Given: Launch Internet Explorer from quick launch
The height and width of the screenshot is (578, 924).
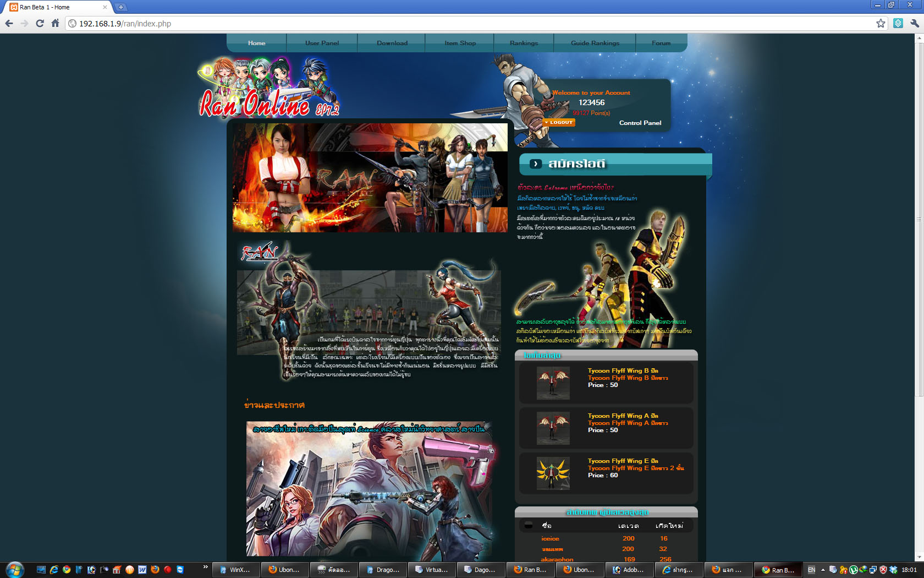Looking at the screenshot, I should (x=54, y=570).
